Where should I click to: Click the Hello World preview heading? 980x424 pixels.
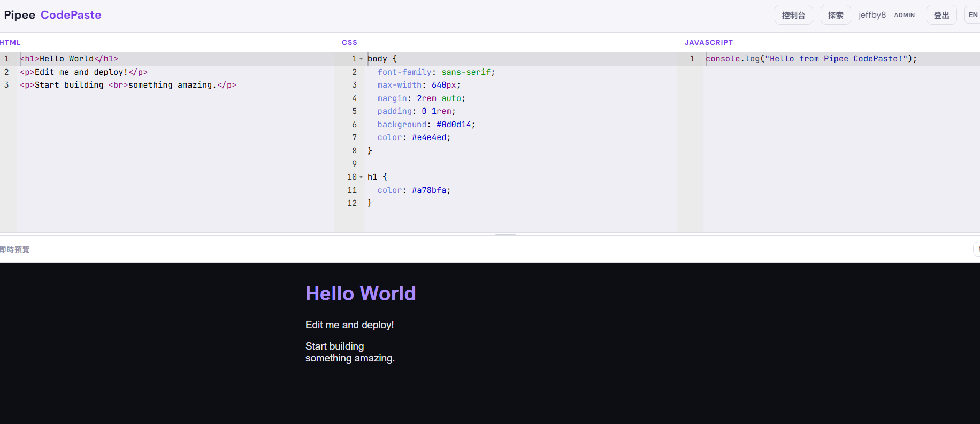361,294
